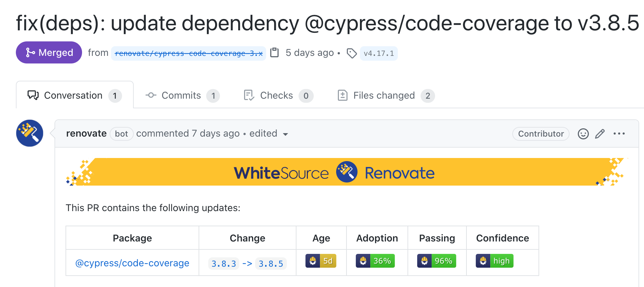Open the @cypress/code-coverage package link
Image resolution: width=644 pixels, height=287 pixels.
[132, 263]
